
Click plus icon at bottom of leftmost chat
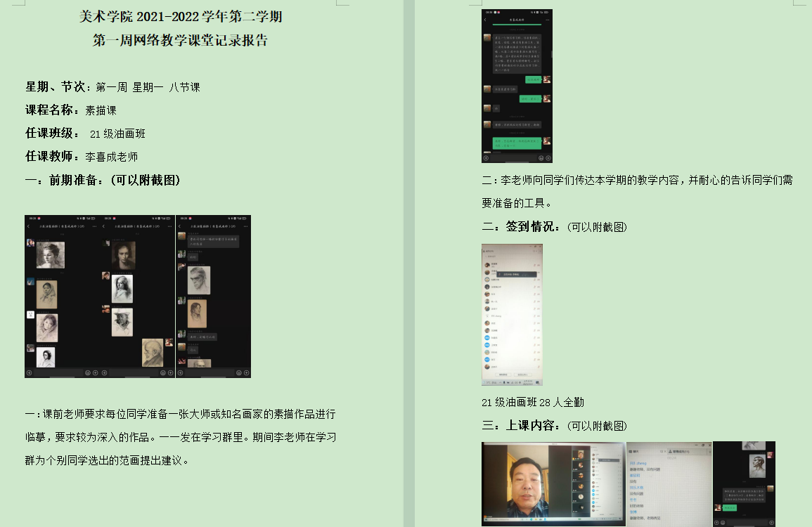pos(96,373)
